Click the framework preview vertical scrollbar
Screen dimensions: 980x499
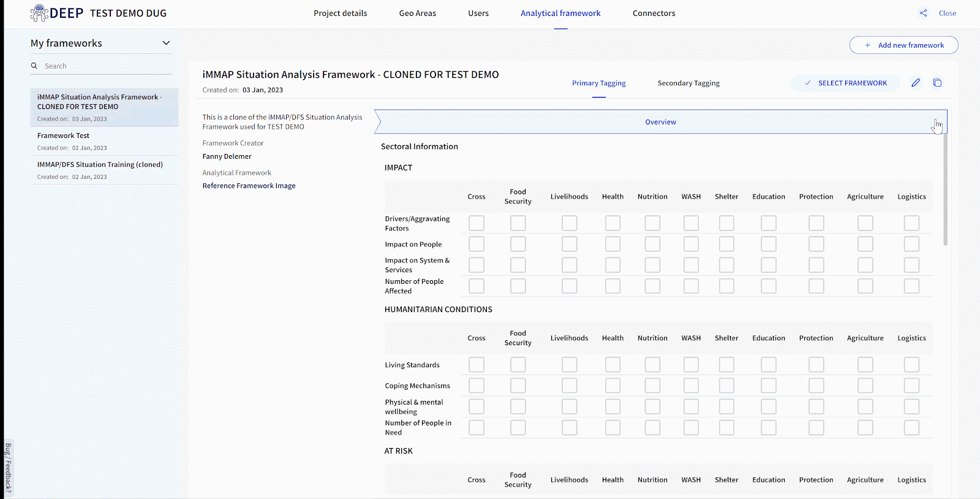point(945,190)
